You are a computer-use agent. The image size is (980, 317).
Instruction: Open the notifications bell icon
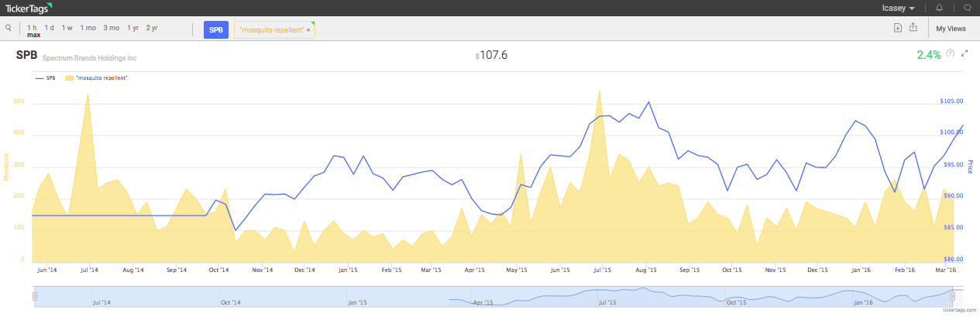pyautogui.click(x=939, y=8)
